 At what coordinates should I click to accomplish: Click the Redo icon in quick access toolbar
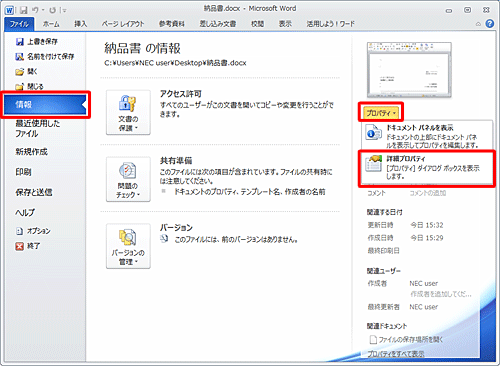coord(52,10)
